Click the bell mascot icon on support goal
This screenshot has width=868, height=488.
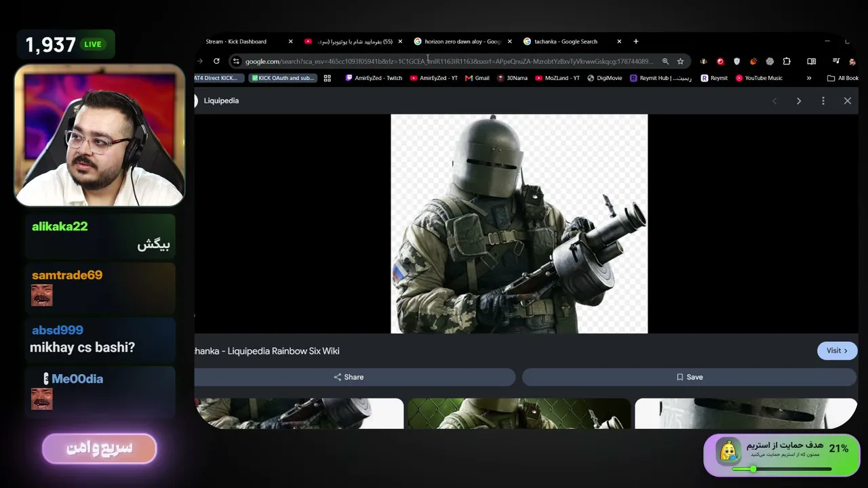[729, 451]
